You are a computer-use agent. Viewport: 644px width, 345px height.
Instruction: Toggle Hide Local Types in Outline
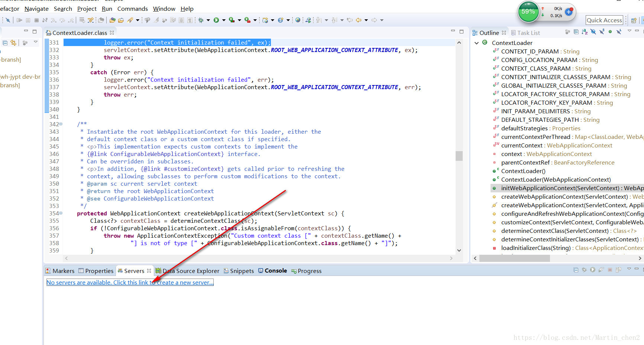coord(619,32)
